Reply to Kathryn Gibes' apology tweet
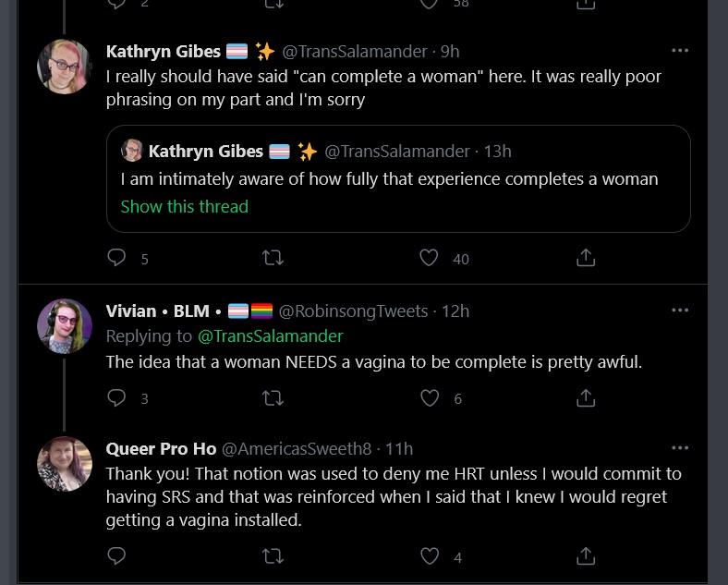The image size is (728, 585). (116, 258)
